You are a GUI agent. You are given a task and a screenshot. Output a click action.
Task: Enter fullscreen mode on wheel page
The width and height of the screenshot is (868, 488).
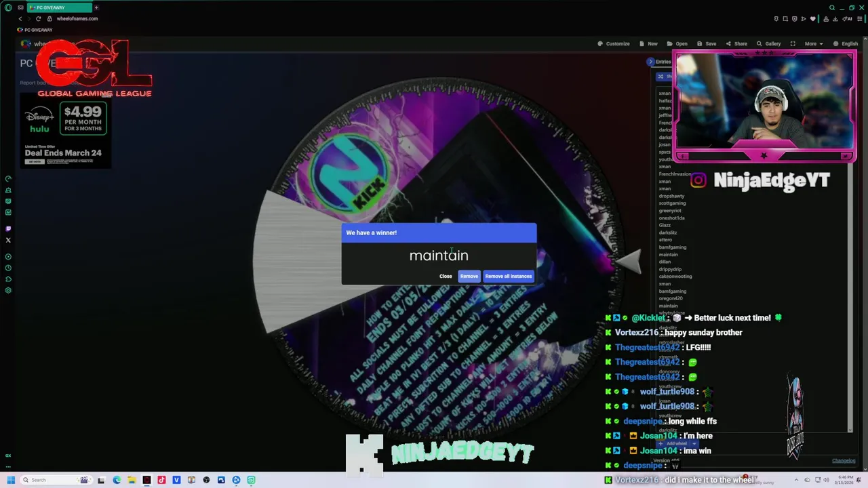click(x=793, y=43)
